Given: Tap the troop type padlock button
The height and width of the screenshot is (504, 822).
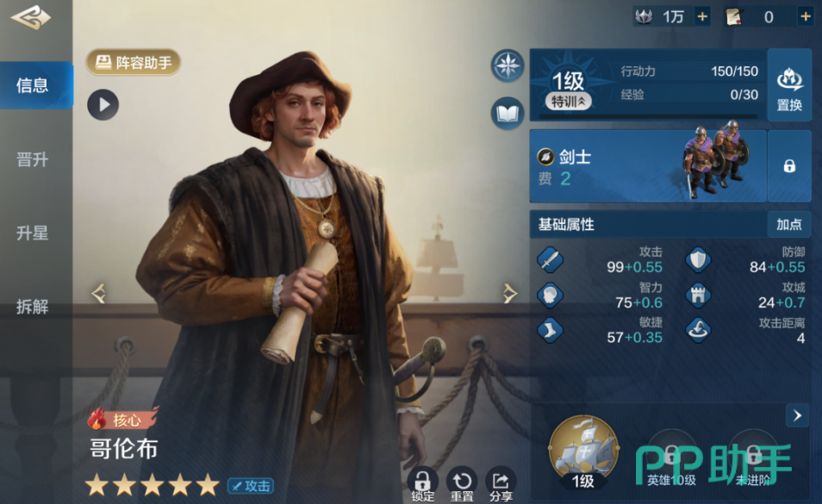Looking at the screenshot, I should click(789, 166).
